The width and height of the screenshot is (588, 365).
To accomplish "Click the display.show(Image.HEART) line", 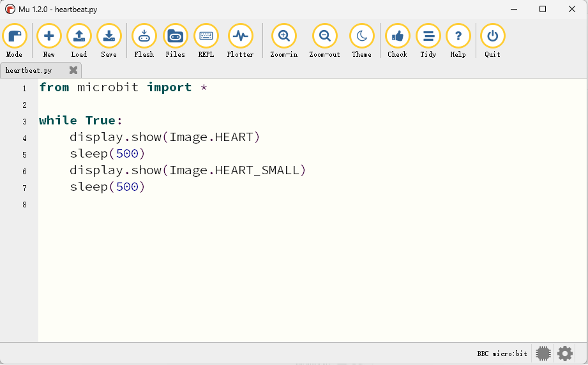I will tap(164, 137).
